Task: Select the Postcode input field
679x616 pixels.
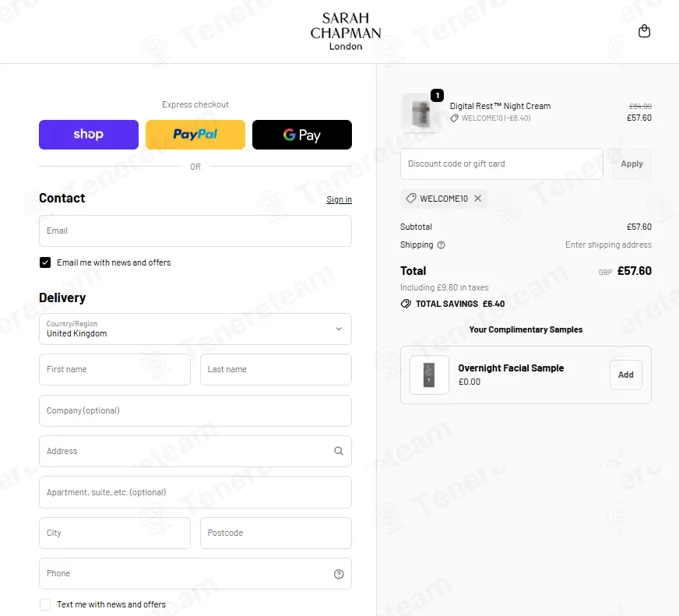Action: point(276,533)
